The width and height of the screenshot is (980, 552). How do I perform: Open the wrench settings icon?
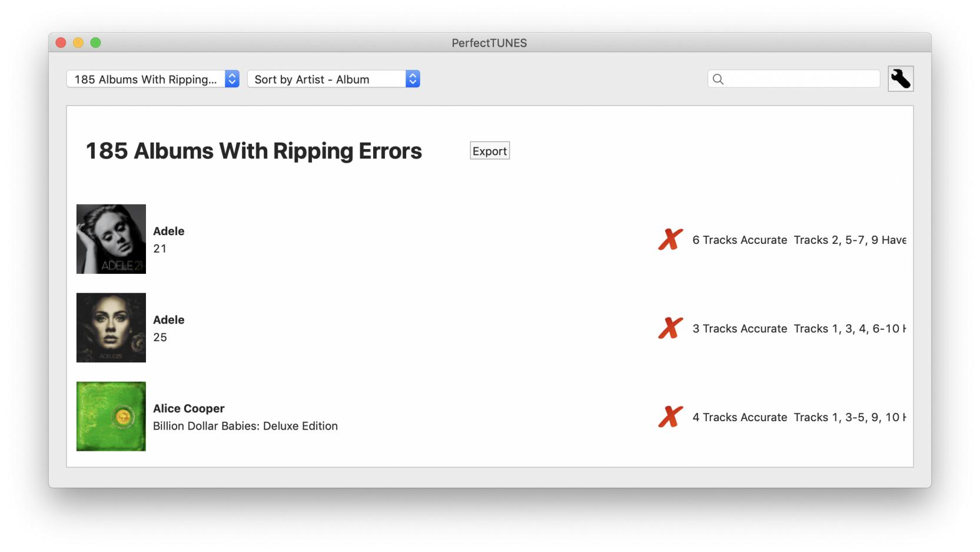[x=900, y=79]
